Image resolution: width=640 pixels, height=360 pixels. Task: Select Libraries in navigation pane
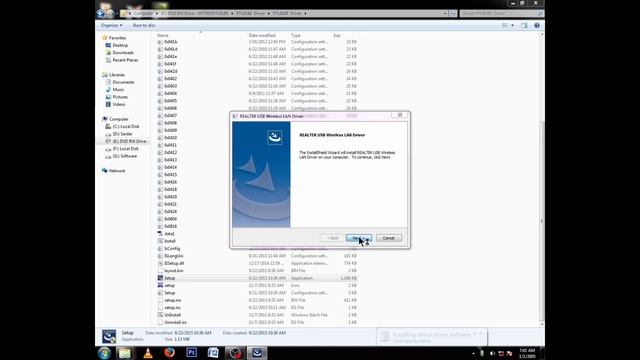coord(116,75)
